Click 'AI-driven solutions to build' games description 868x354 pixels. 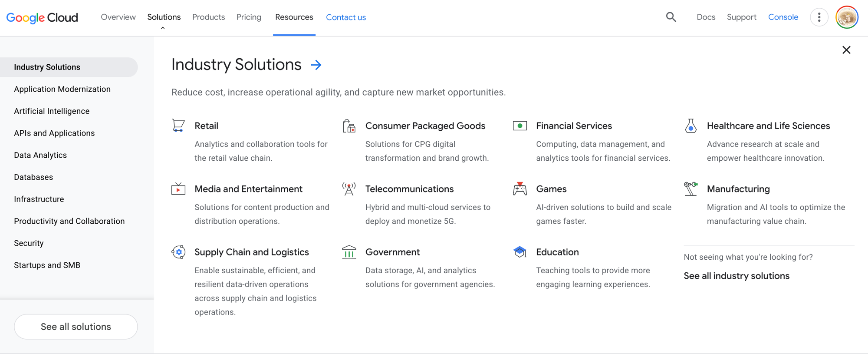pos(604,214)
